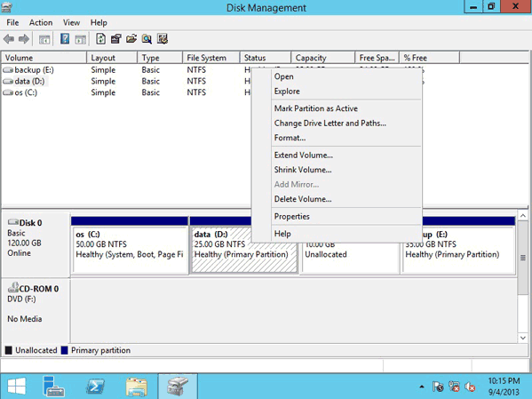Open the blue Help toolbar icon
The width and height of the screenshot is (532, 399).
65,39
